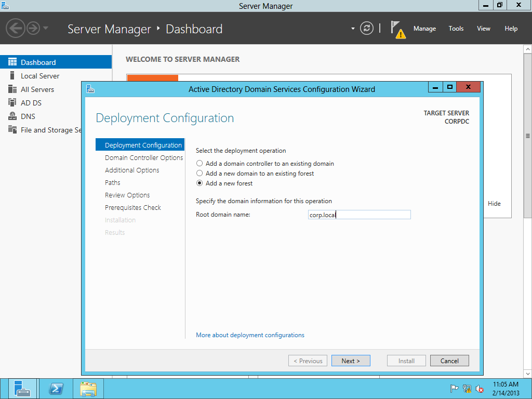Select DNS in the left navigation
This screenshot has height=399, width=532.
[x=28, y=116]
